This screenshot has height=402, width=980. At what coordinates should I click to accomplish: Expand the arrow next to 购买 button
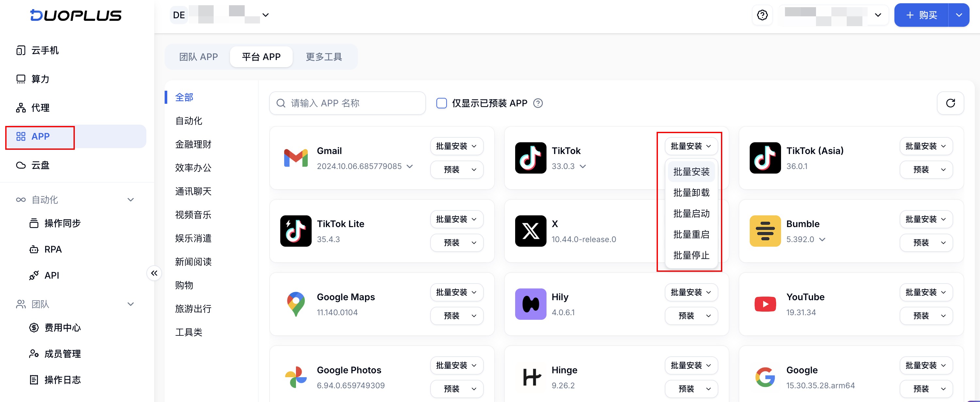pos(959,15)
